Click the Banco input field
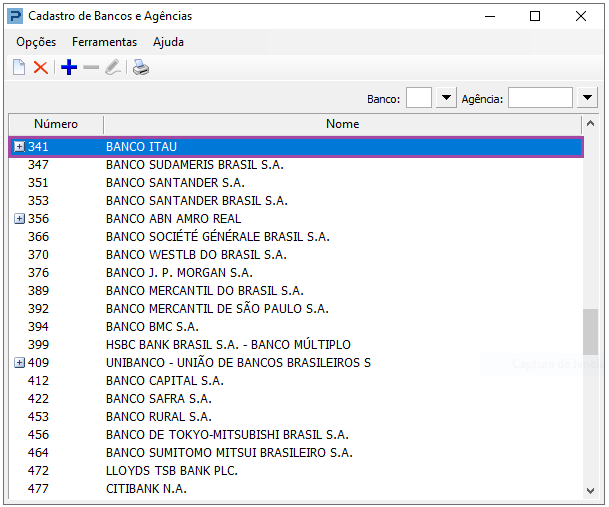Screen dimensions: 609x507 [x=419, y=98]
